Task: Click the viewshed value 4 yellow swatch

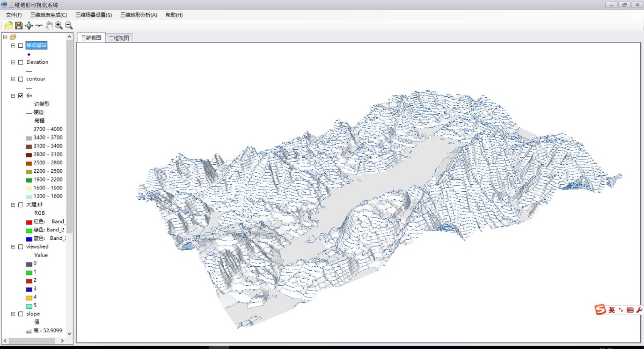Action: [29, 297]
